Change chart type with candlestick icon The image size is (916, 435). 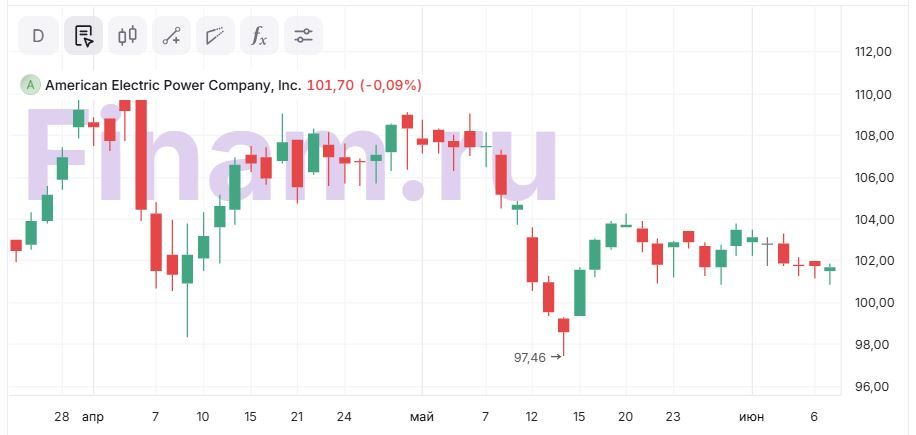[127, 36]
